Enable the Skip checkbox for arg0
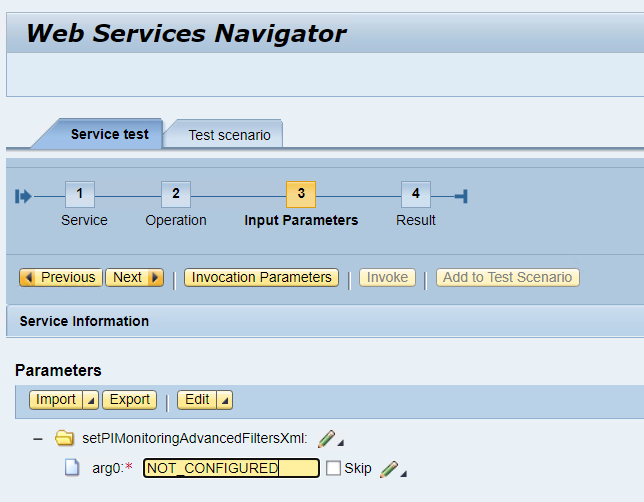Screen dimensions: 644x502 [x=333, y=468]
